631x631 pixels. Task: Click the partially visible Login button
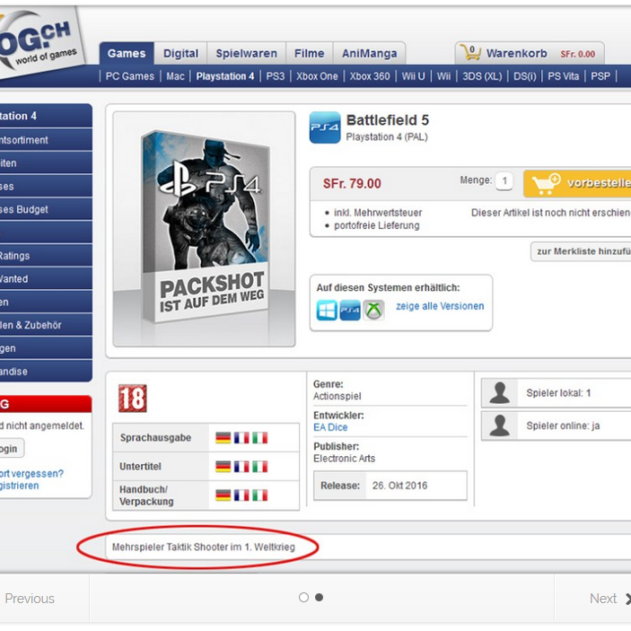(x=12, y=449)
